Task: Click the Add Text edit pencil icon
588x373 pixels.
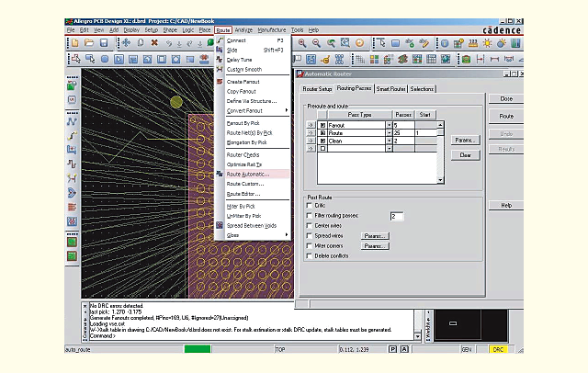Action: tap(424, 43)
